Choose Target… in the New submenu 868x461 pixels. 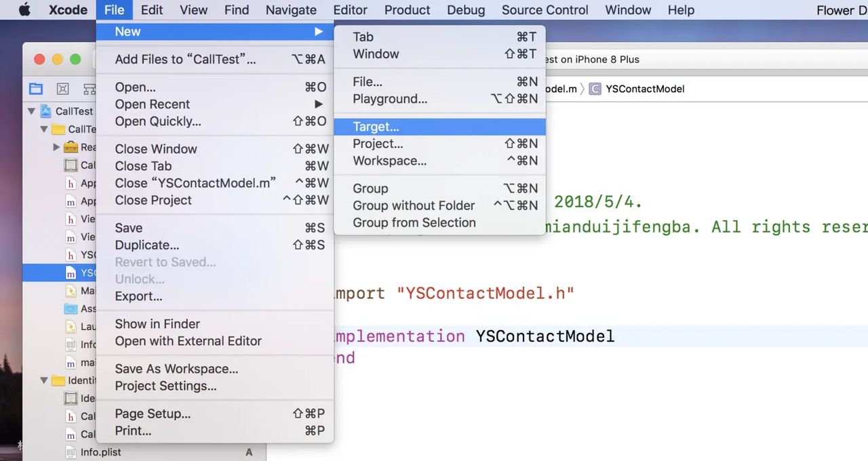[x=439, y=127]
